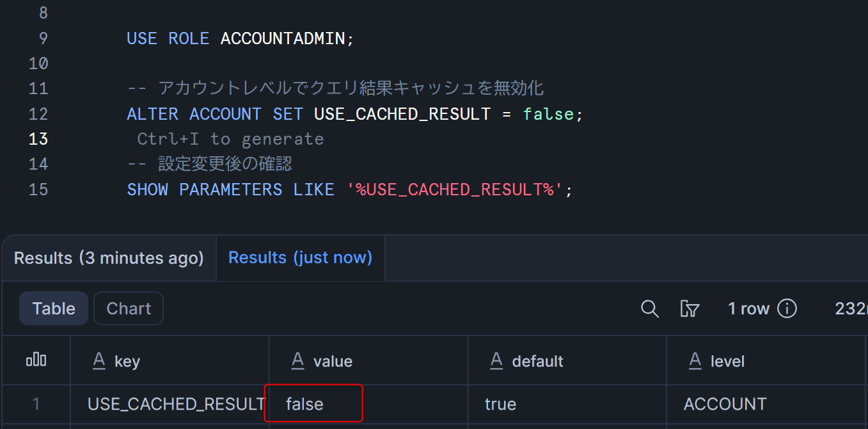Open the Results (3 minutes ago) tab
Image resolution: width=868 pixels, height=429 pixels.
109,258
